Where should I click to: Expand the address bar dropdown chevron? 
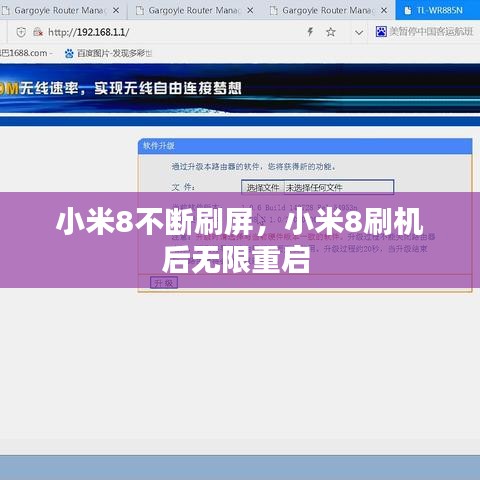[x=359, y=32]
